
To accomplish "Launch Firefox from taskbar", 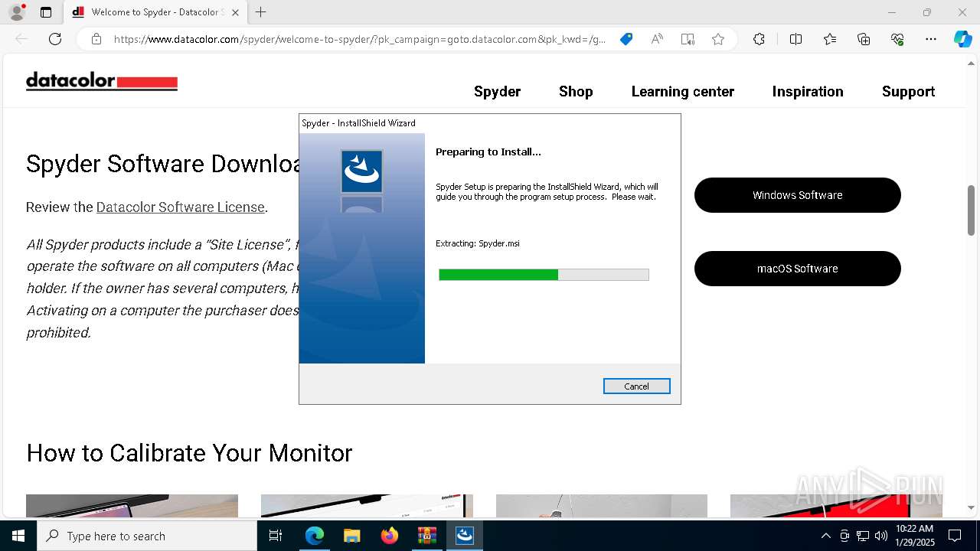I will (389, 536).
